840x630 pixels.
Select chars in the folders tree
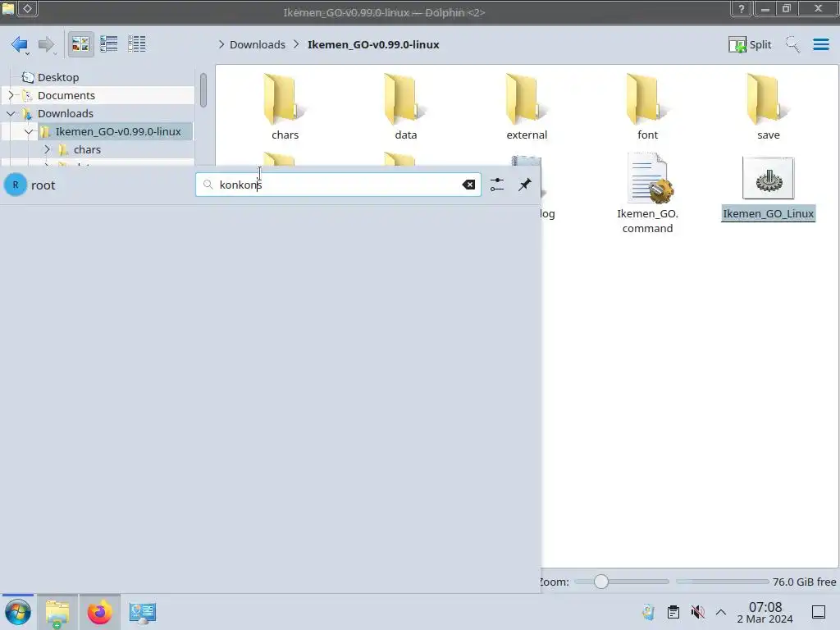(87, 149)
